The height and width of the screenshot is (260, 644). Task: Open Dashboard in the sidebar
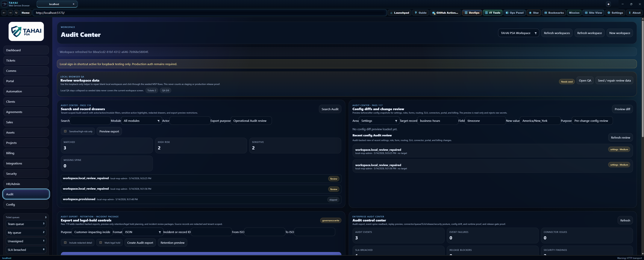(x=26, y=50)
